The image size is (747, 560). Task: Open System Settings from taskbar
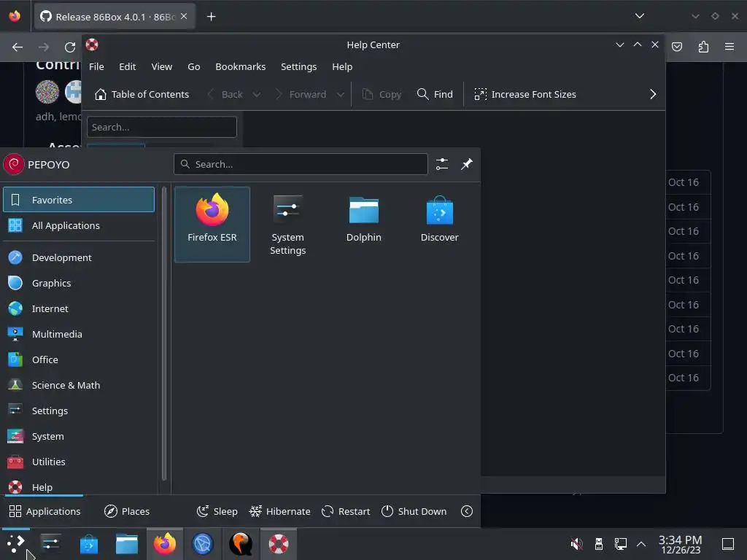(50, 544)
